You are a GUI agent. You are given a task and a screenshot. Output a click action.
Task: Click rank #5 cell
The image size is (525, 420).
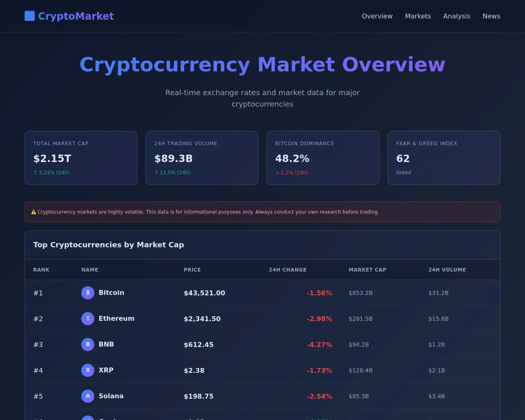click(38, 396)
